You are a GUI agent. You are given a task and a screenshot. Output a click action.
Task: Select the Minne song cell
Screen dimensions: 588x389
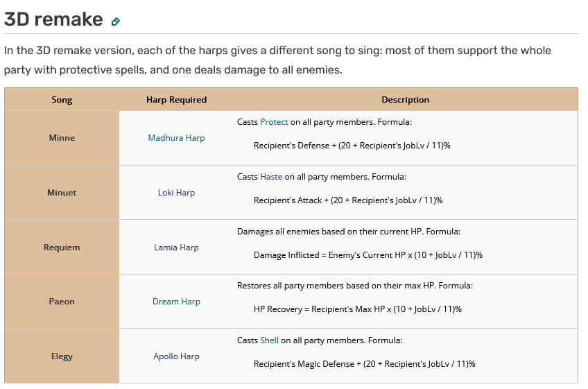tap(62, 138)
